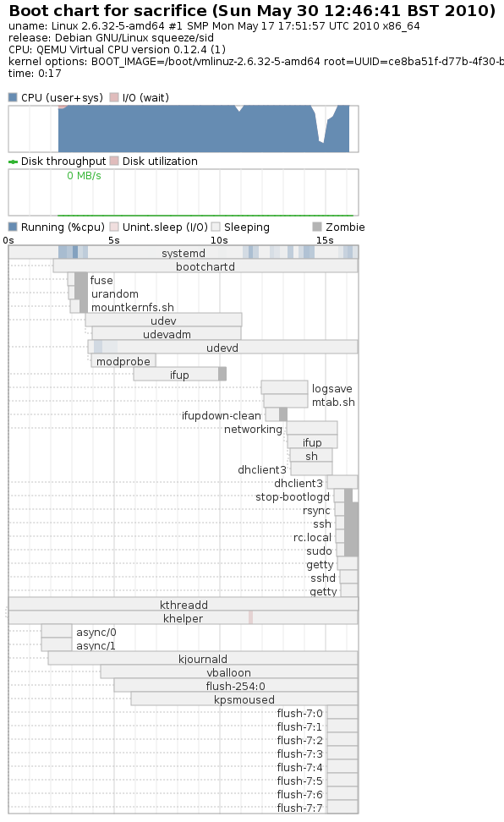Click the Disk utilization legend swatch
Image resolution: width=504 pixels, height=822 pixels.
coord(114,161)
